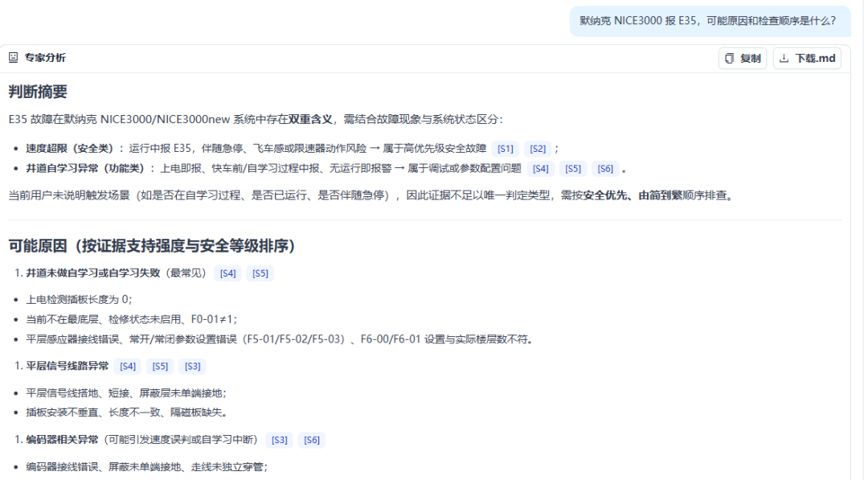
Task: Click the line 编码器接线错误
Action: pyautogui.click(x=147, y=466)
